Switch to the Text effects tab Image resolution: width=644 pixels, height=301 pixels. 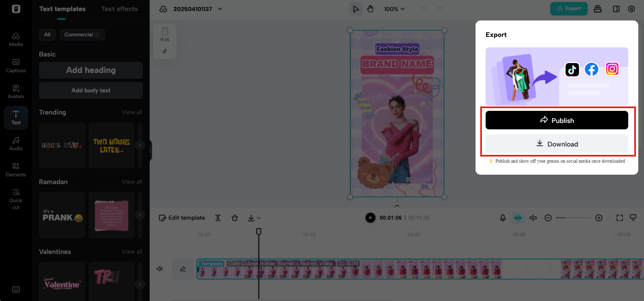tap(119, 9)
